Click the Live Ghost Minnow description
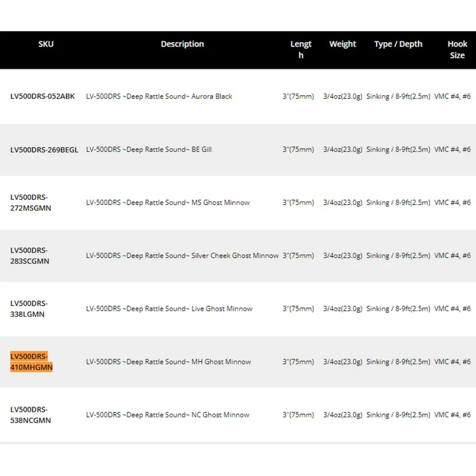The width and height of the screenshot is (476, 476). click(169, 309)
